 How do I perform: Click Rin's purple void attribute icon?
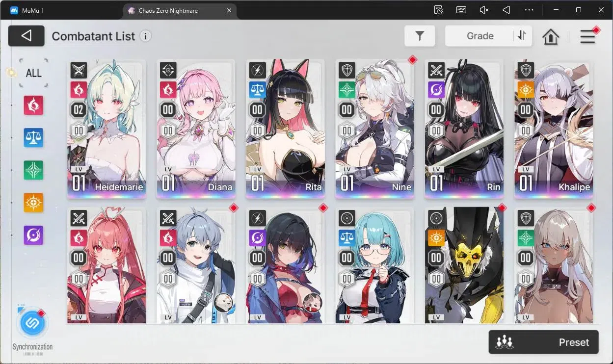point(436,90)
